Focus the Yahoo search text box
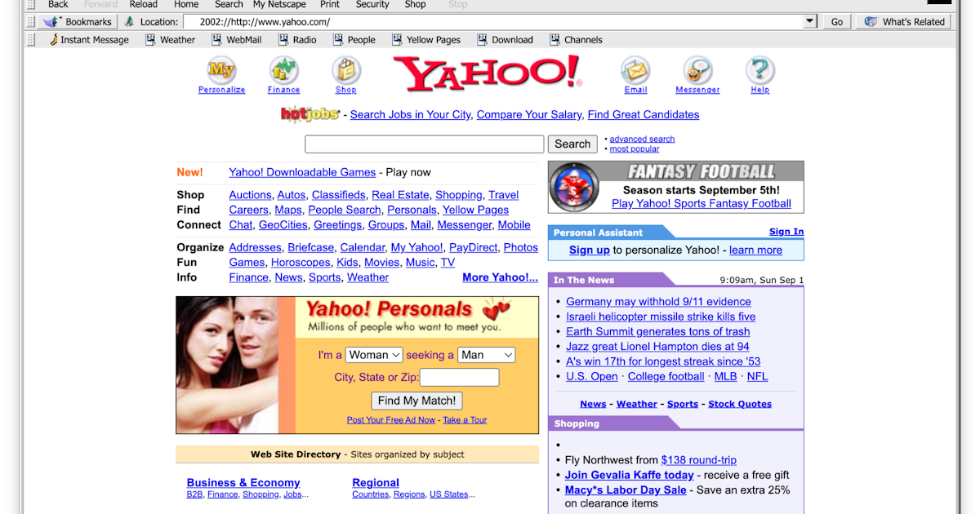 (x=424, y=144)
